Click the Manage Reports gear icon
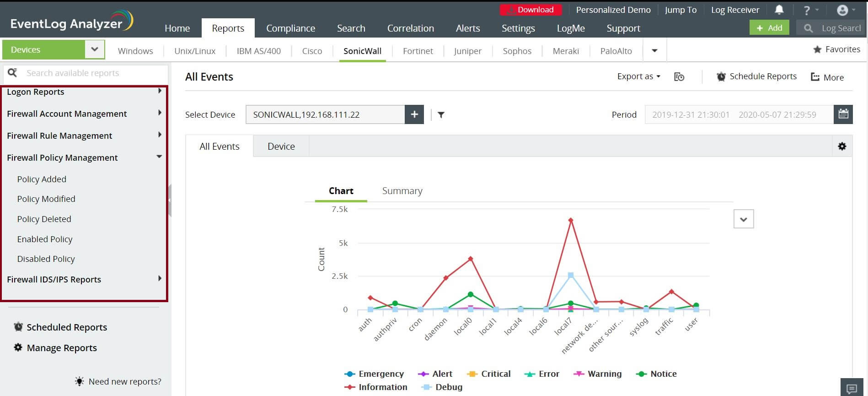Image resolution: width=868 pixels, height=396 pixels. tap(18, 347)
